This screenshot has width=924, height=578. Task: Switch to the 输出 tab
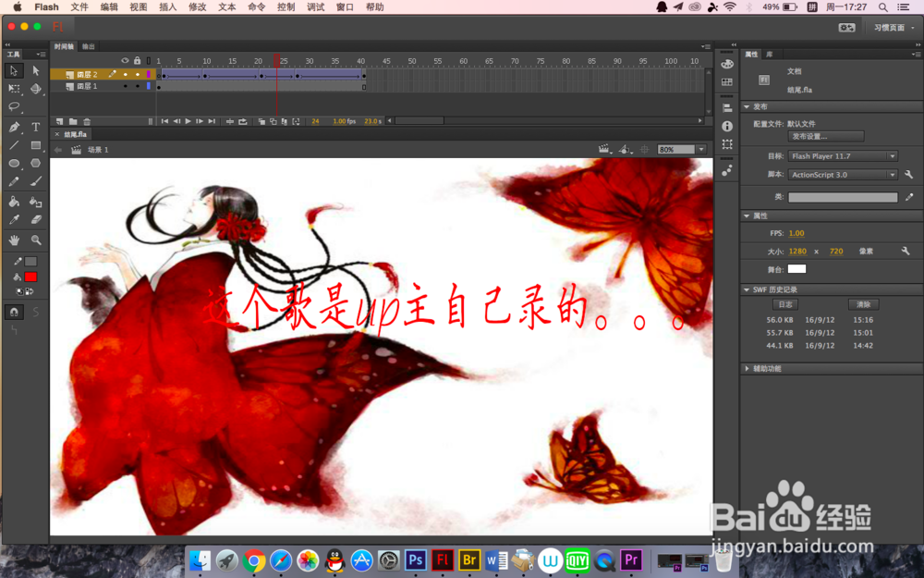coord(89,46)
